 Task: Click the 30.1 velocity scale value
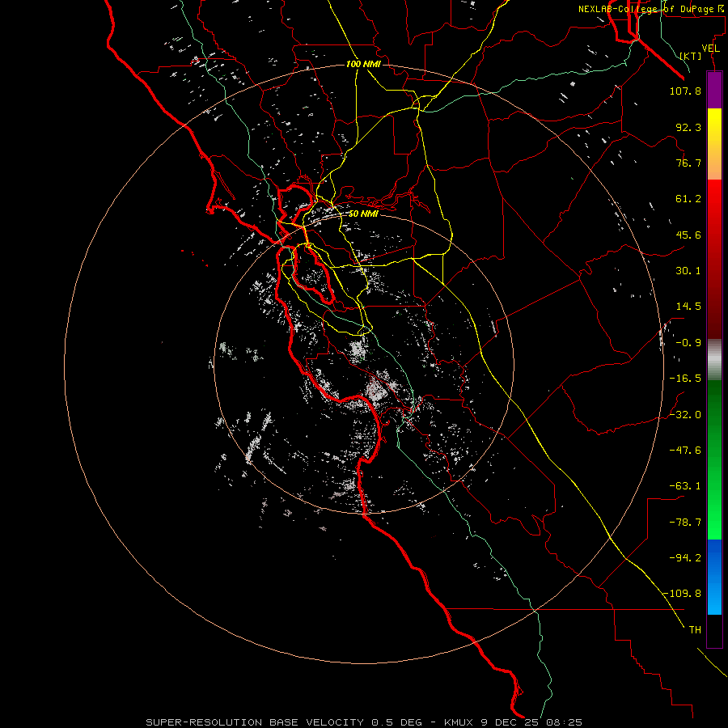tap(688, 271)
